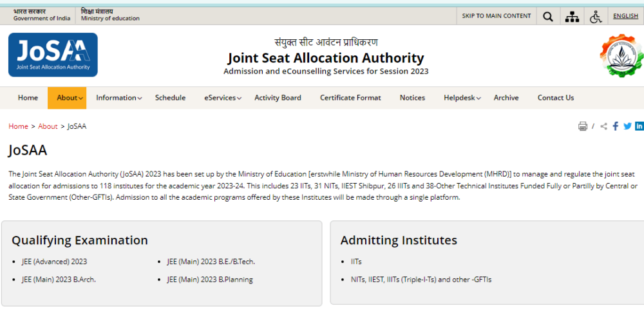Open the accessibility wheelchair icon

click(596, 17)
